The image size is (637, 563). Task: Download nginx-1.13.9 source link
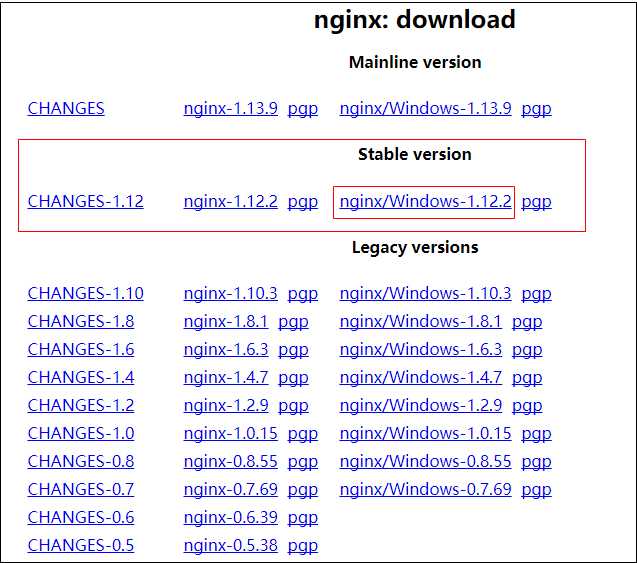[231, 108]
